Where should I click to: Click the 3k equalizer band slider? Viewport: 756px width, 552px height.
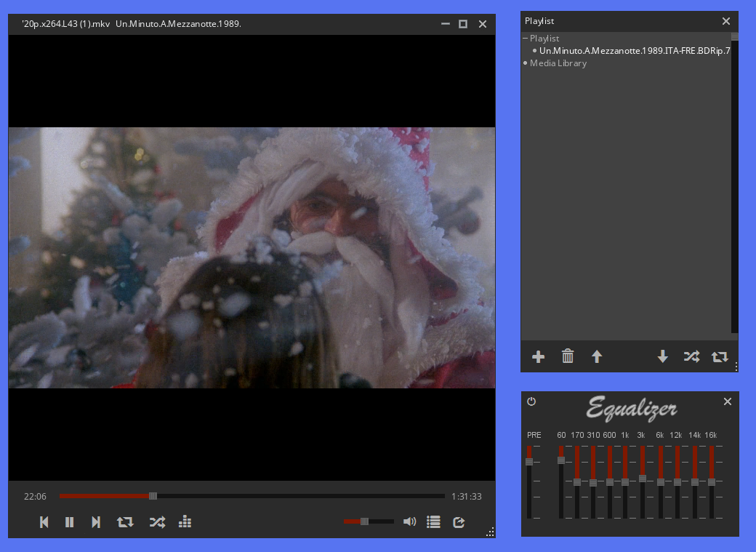[643, 482]
